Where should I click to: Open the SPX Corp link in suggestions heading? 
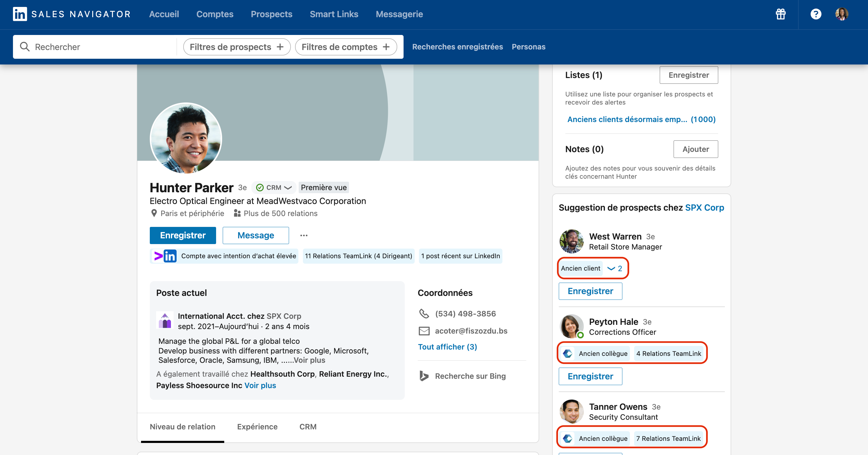coord(704,207)
